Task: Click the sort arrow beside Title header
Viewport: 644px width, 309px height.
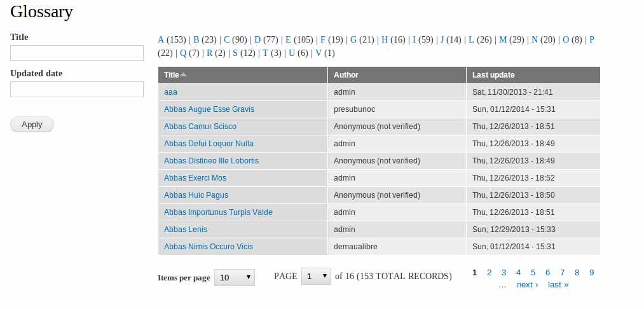Action: tap(184, 75)
